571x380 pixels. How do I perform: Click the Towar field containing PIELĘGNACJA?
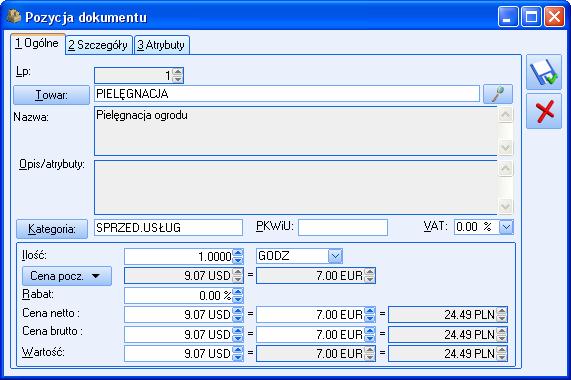pyautogui.click(x=287, y=94)
